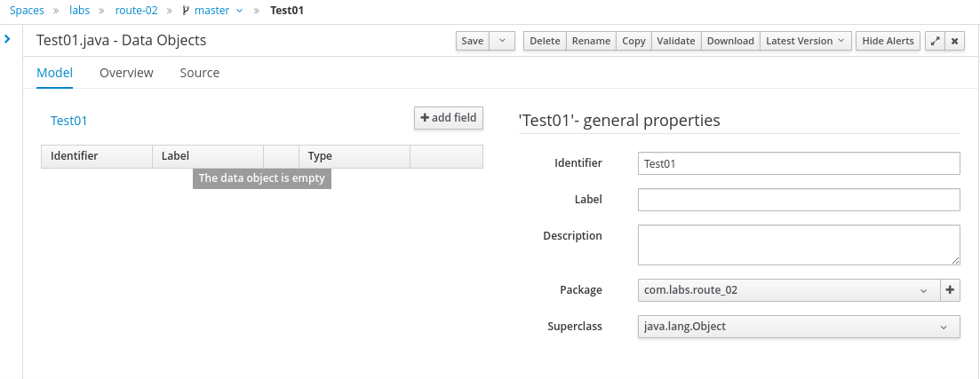980x379 pixels.
Task: Open the Superclass dropdown
Action: (798, 327)
